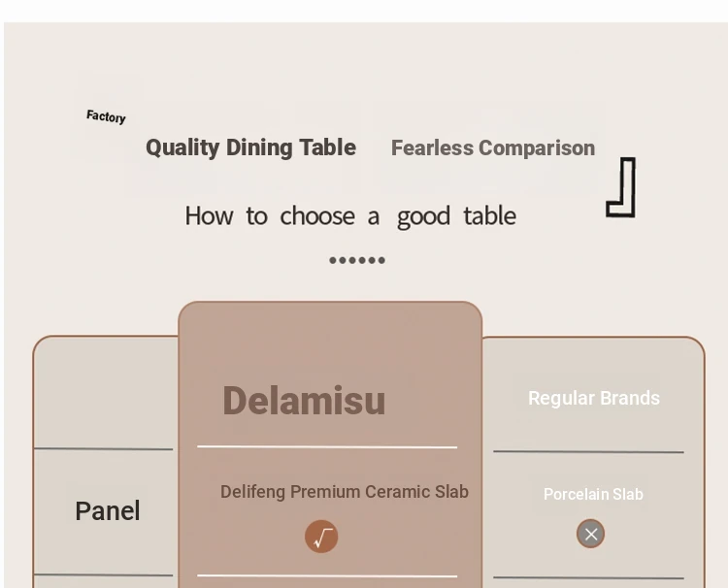The width and height of the screenshot is (728, 588).
Task: Click the Delifeng Premium Ceramic Slab text
Action: (x=345, y=492)
